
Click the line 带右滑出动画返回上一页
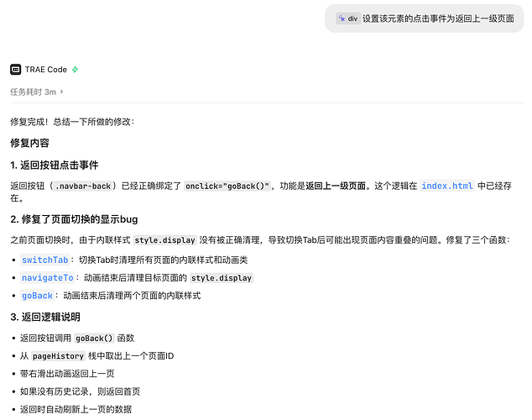[67, 374]
